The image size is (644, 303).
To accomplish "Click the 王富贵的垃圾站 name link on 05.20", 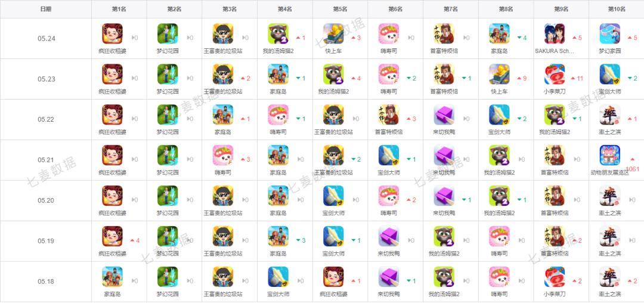I will coord(223,213).
